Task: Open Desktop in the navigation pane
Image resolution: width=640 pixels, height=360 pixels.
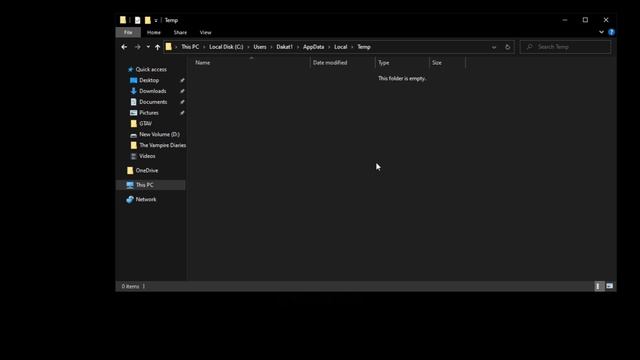Action: [149, 80]
